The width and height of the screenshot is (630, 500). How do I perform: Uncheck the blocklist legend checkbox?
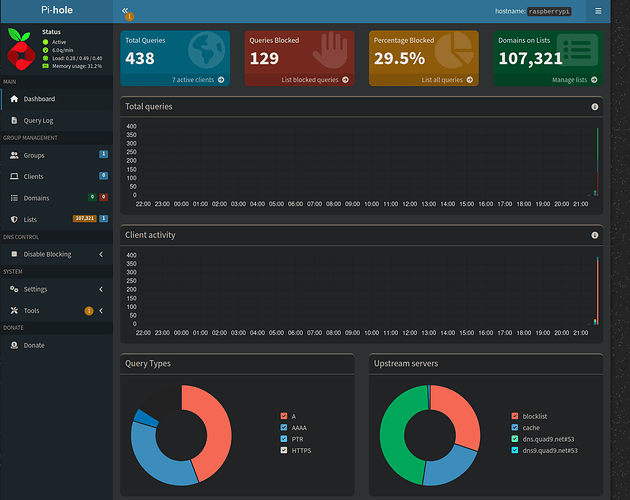(x=515, y=416)
